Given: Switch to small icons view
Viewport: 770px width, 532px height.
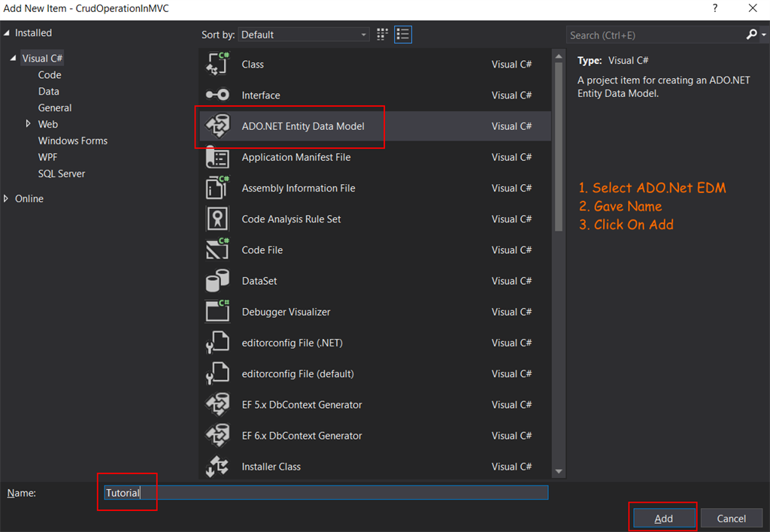Looking at the screenshot, I should pyautogui.click(x=382, y=34).
